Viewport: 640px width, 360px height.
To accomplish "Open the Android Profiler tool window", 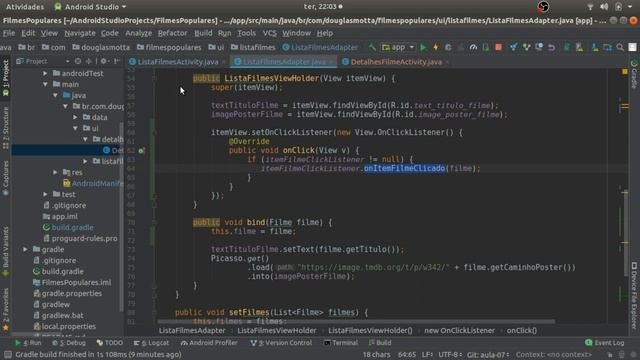I will click(209, 343).
